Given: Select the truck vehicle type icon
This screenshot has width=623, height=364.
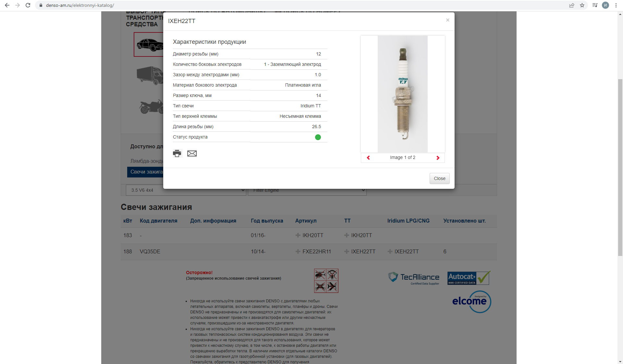Looking at the screenshot, I should [149, 76].
